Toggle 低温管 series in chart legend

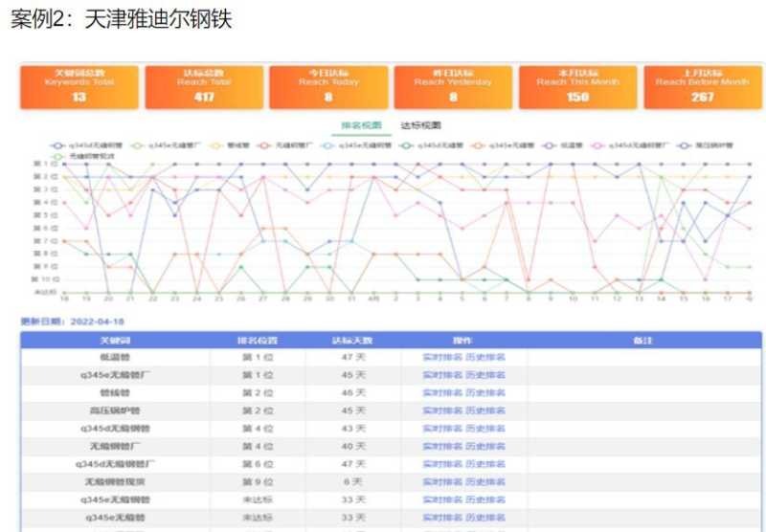pyautogui.click(x=563, y=145)
